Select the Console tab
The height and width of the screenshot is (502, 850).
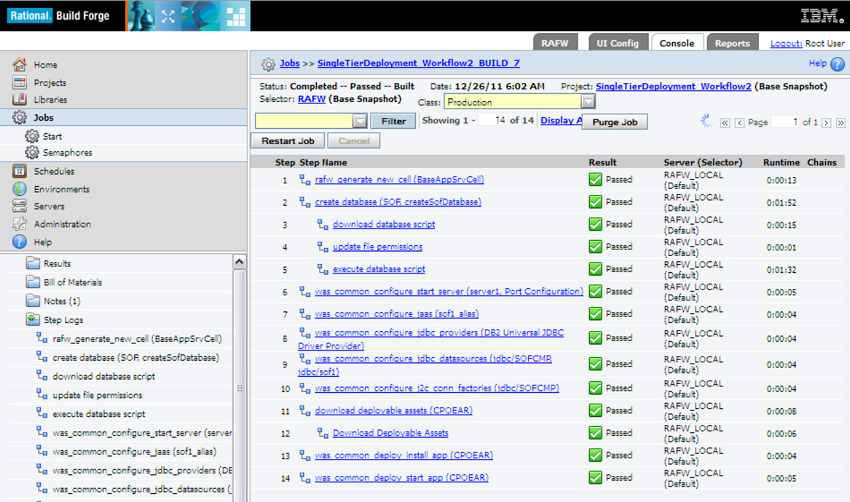click(677, 43)
